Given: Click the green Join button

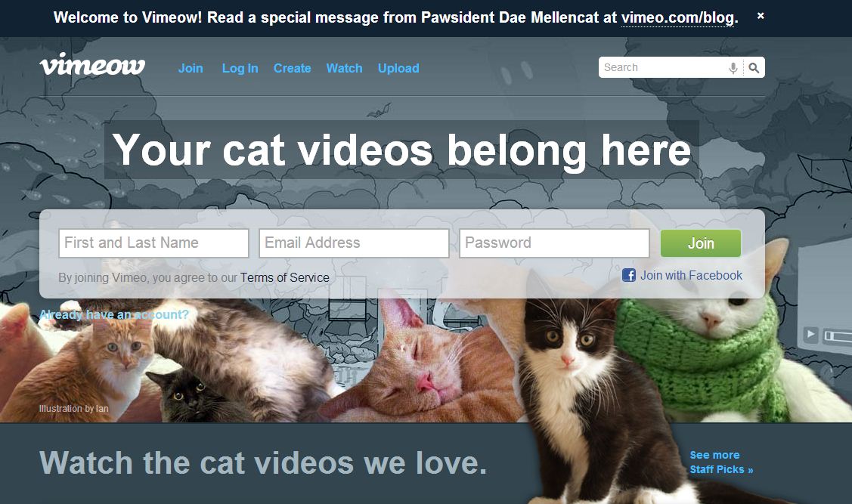Looking at the screenshot, I should click(701, 243).
